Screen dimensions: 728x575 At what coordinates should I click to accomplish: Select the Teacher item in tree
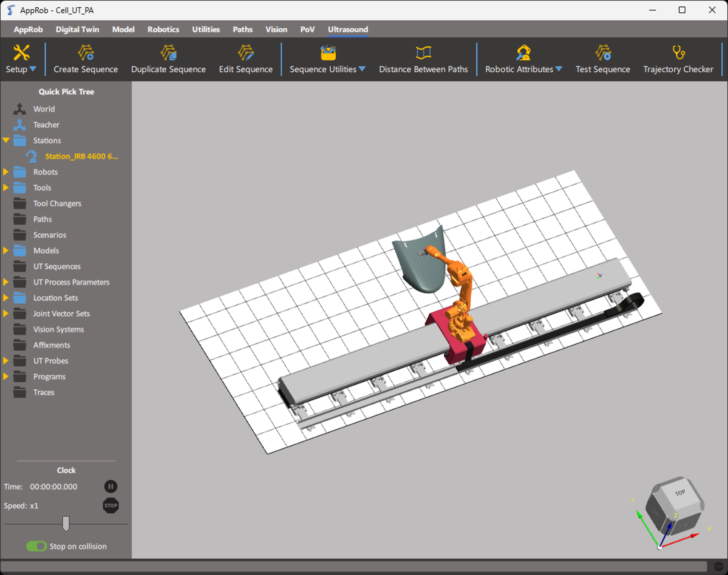click(46, 125)
